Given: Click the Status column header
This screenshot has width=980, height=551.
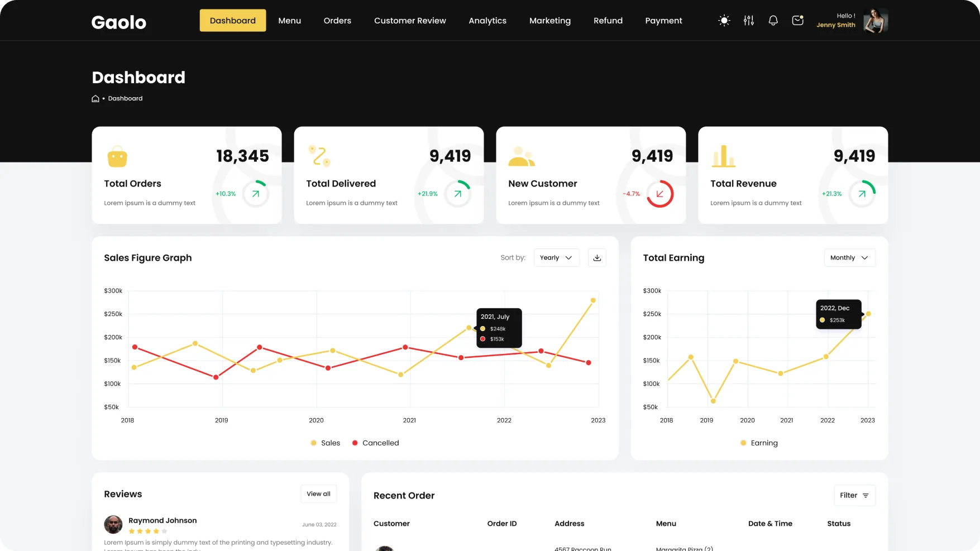Looking at the screenshot, I should click(x=839, y=524).
